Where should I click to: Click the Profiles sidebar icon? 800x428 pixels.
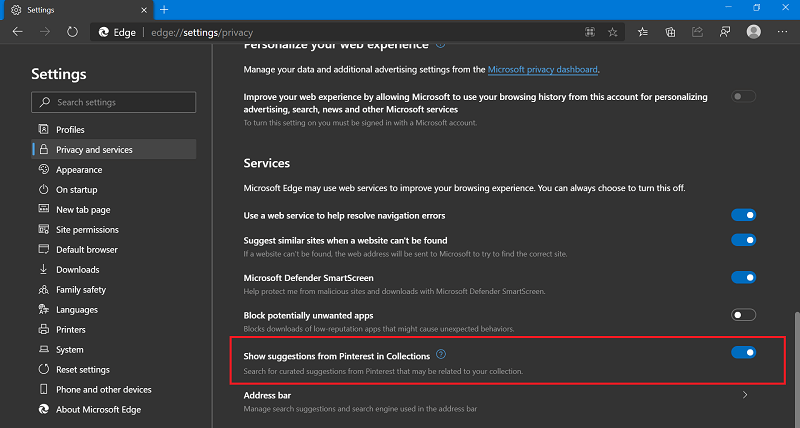pos(44,129)
